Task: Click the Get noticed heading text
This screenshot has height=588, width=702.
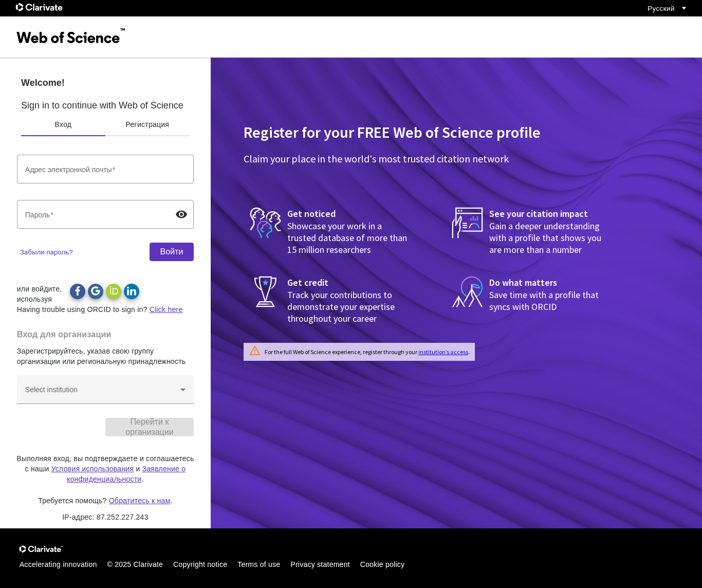Action: (311, 214)
